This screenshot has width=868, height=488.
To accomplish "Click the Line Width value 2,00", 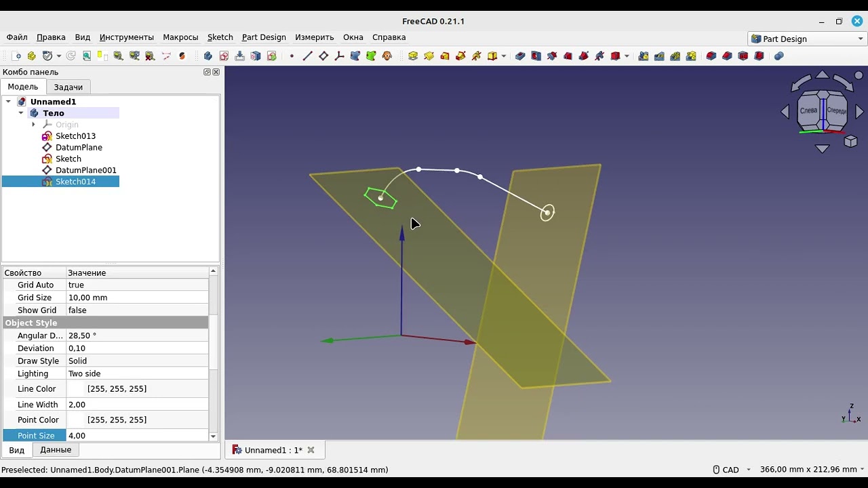I will pos(138,405).
